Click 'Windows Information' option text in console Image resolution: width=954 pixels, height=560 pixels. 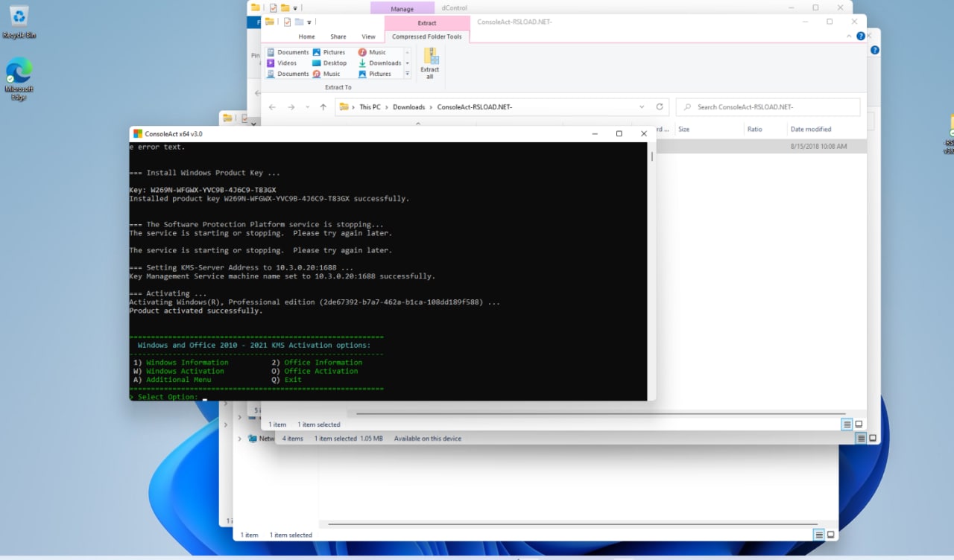point(187,363)
